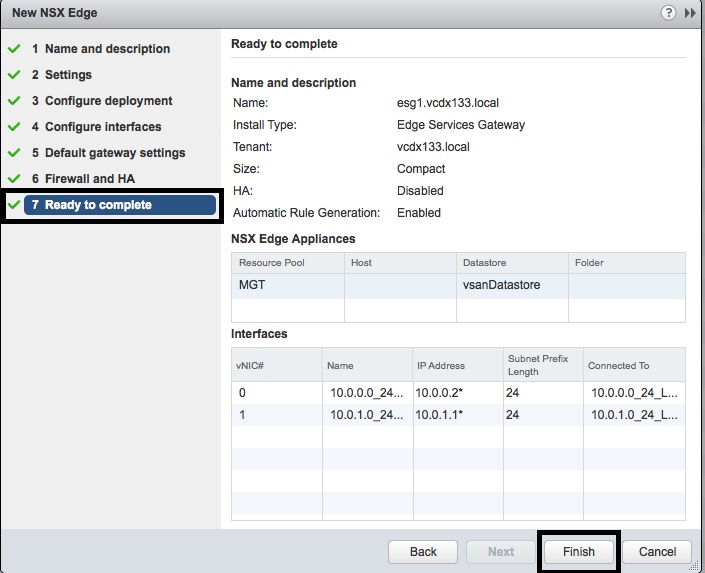
Task: Open step 5 Default gateway settings
Action: point(115,153)
